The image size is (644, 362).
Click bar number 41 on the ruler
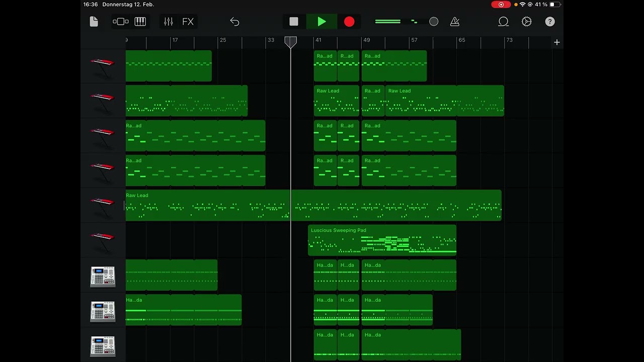[318, 40]
